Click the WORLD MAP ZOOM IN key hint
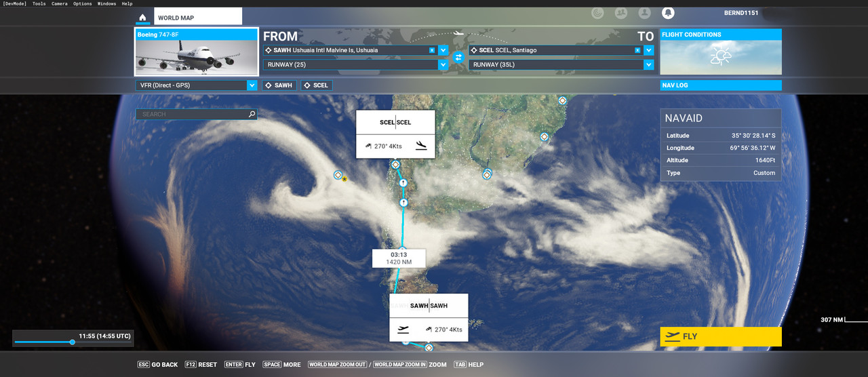This screenshot has width=868, height=377. tap(400, 365)
